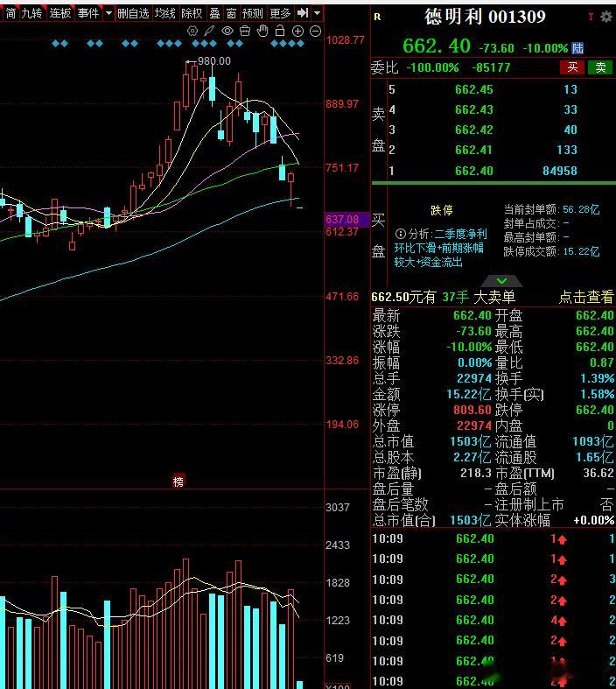Image resolution: width=616 pixels, height=689 pixels.
Task: Click the 委比 -100.00% value
Action: coord(432,67)
